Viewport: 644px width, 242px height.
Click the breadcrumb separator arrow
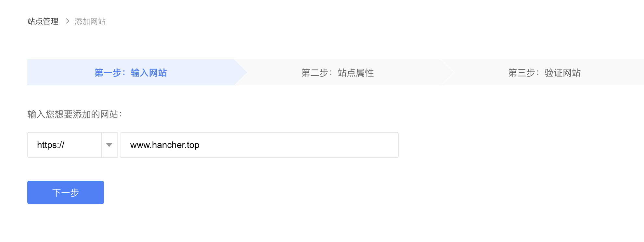point(68,21)
